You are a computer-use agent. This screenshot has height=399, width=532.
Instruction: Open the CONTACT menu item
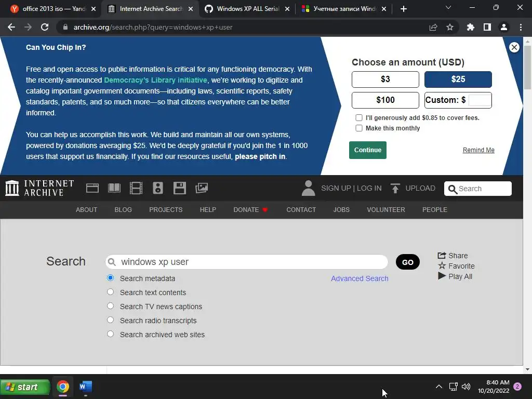point(301,210)
